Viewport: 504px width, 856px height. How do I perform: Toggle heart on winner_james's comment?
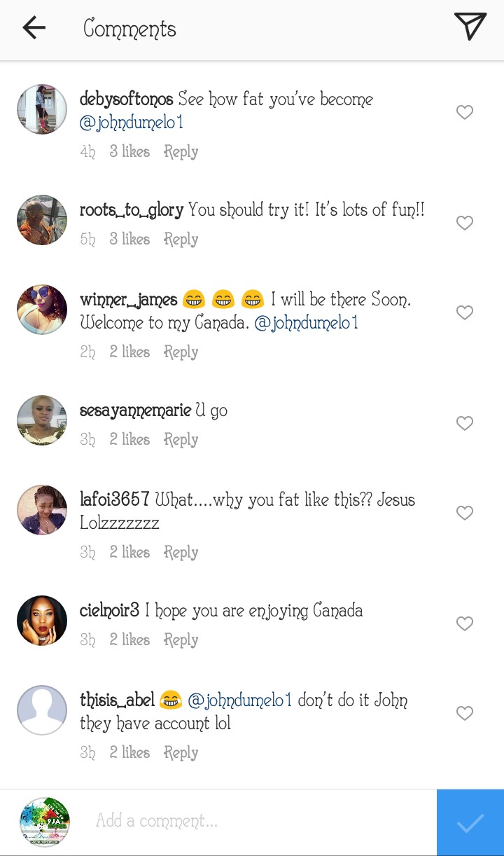tap(465, 312)
